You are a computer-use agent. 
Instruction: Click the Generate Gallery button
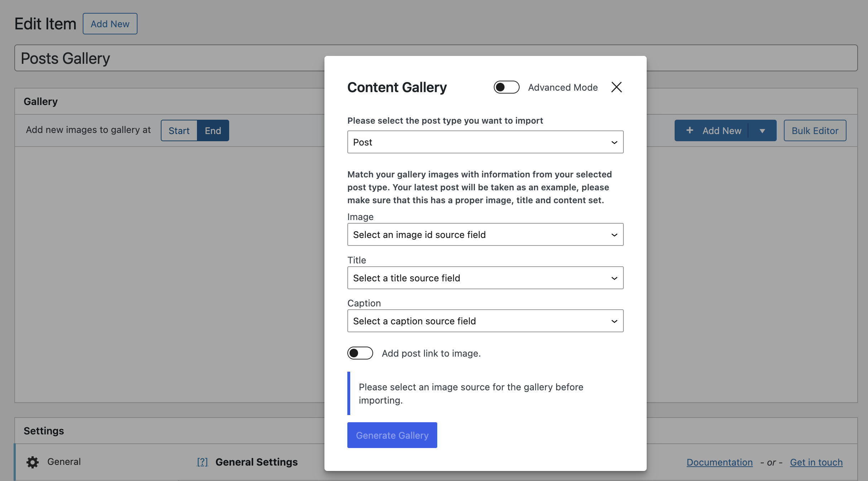pyautogui.click(x=392, y=435)
